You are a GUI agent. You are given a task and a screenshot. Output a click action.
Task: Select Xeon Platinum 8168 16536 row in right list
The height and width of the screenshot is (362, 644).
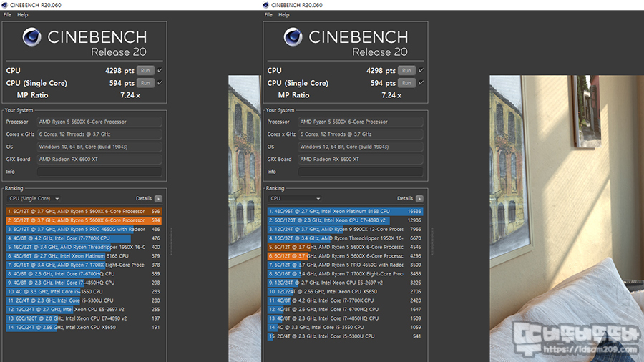tap(345, 211)
